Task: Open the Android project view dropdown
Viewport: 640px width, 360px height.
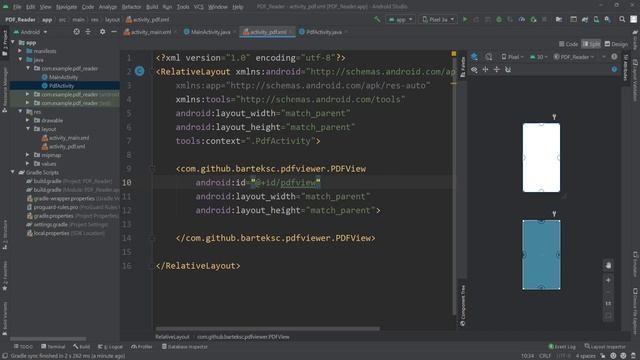Action: [31, 32]
